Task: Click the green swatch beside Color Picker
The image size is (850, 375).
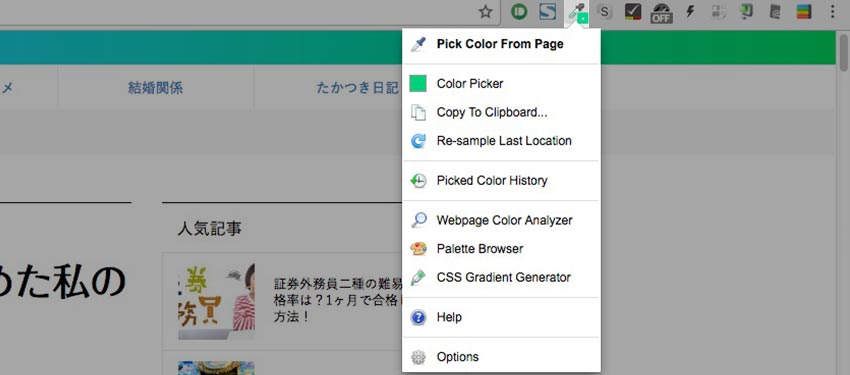Action: pyautogui.click(x=418, y=83)
